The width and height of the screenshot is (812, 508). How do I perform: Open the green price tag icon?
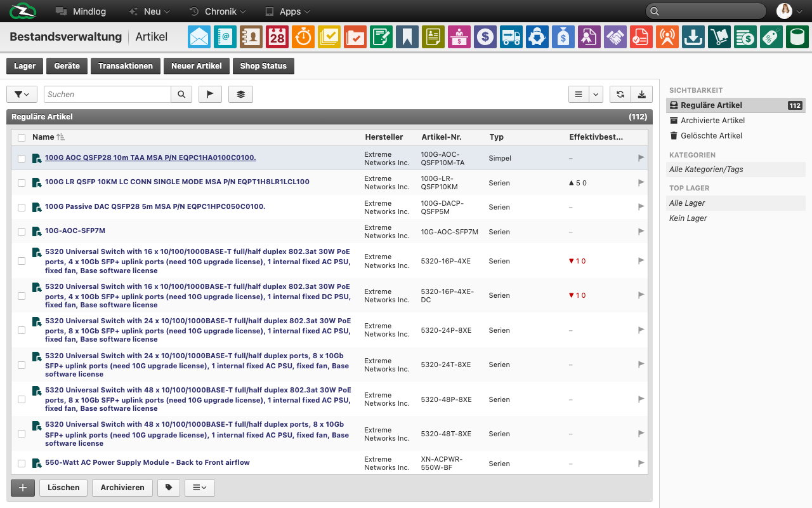771,37
